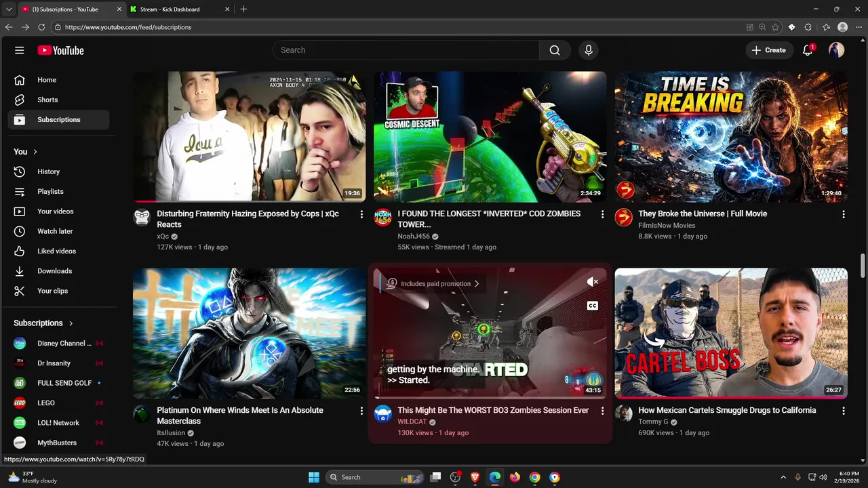Open They Broke the Universe thumbnail
The height and width of the screenshot is (488, 868).
(x=731, y=137)
